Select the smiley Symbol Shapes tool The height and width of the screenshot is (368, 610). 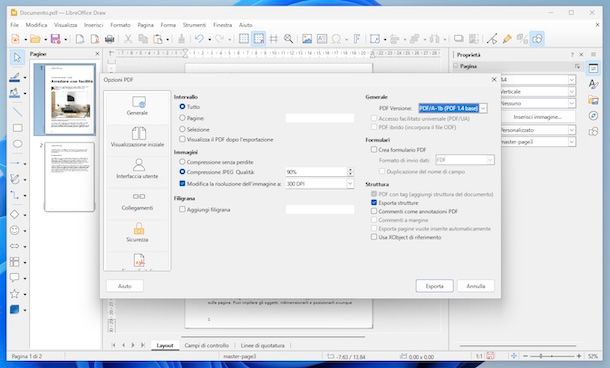(x=14, y=230)
